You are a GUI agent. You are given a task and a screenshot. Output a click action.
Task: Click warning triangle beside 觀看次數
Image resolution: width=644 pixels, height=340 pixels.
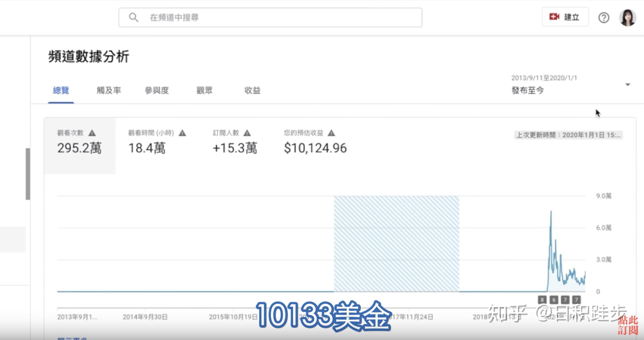coord(92,133)
